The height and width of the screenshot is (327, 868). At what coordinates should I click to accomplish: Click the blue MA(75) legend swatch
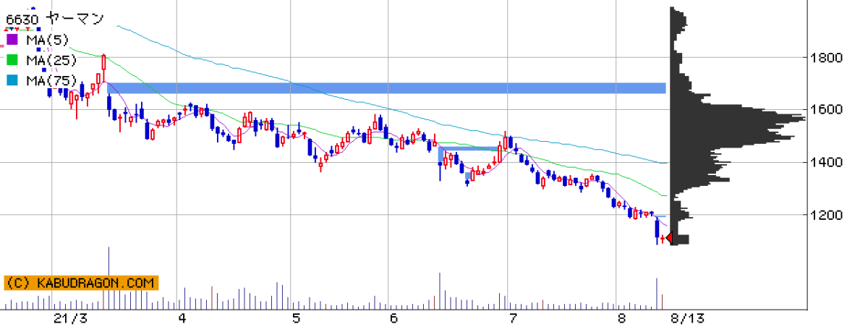pos(12,80)
